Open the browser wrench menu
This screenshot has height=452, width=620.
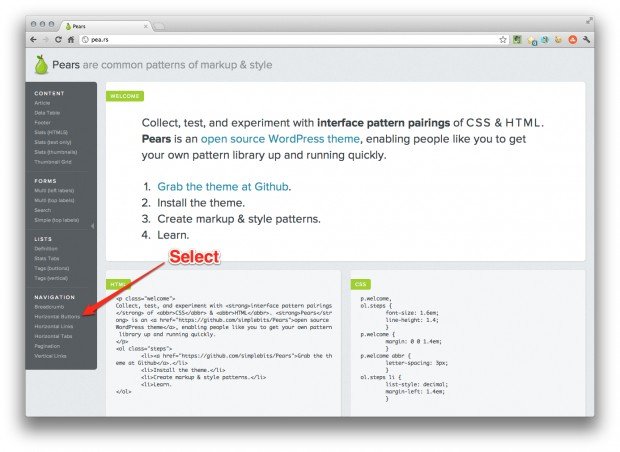(586, 40)
